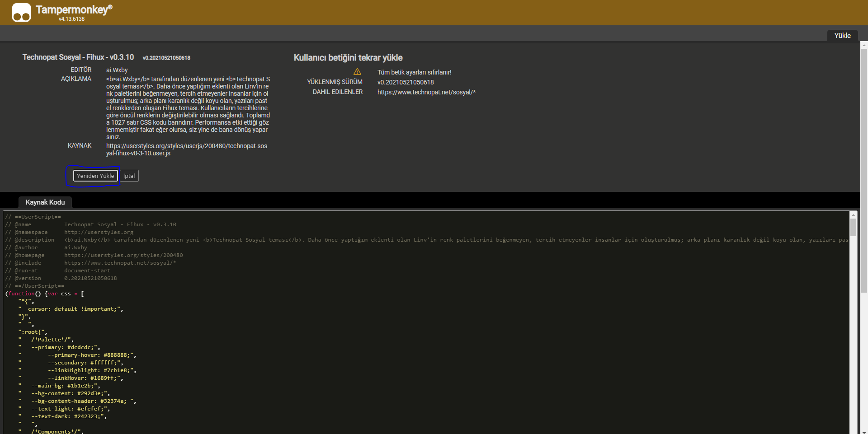Click the 'cursor: default !important;' code line
The width and height of the screenshot is (868, 434).
pos(71,309)
